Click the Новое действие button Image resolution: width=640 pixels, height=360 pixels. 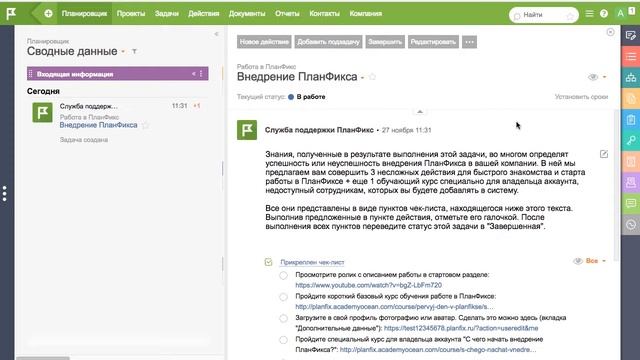pyautogui.click(x=264, y=42)
